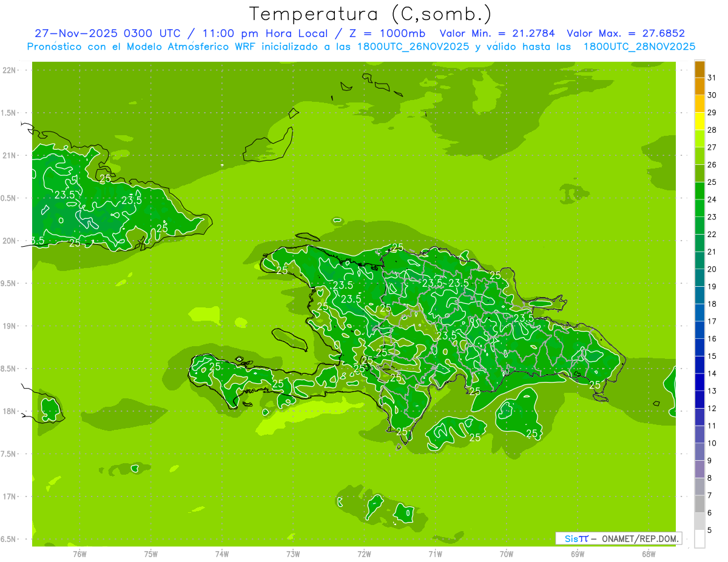
Task: Click the 68W longitude axis label
Action: (x=648, y=554)
